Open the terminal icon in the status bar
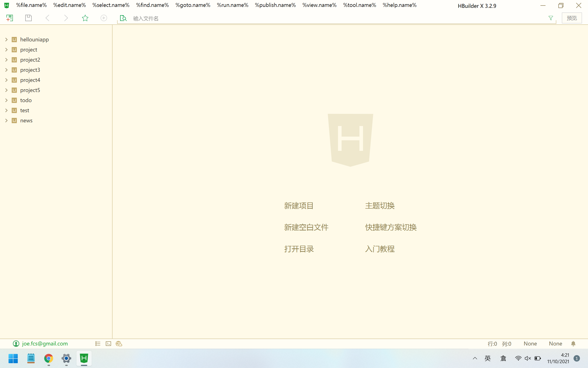Image resolution: width=588 pixels, height=368 pixels. coord(108,344)
